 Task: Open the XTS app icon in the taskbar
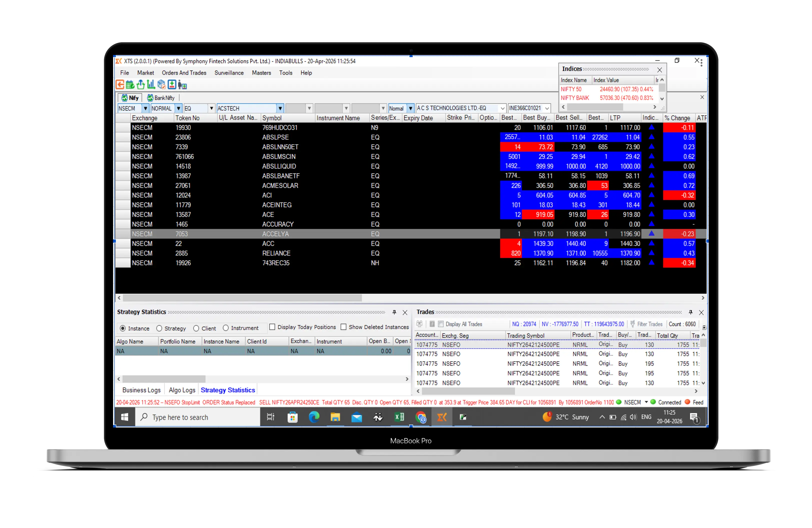442,417
